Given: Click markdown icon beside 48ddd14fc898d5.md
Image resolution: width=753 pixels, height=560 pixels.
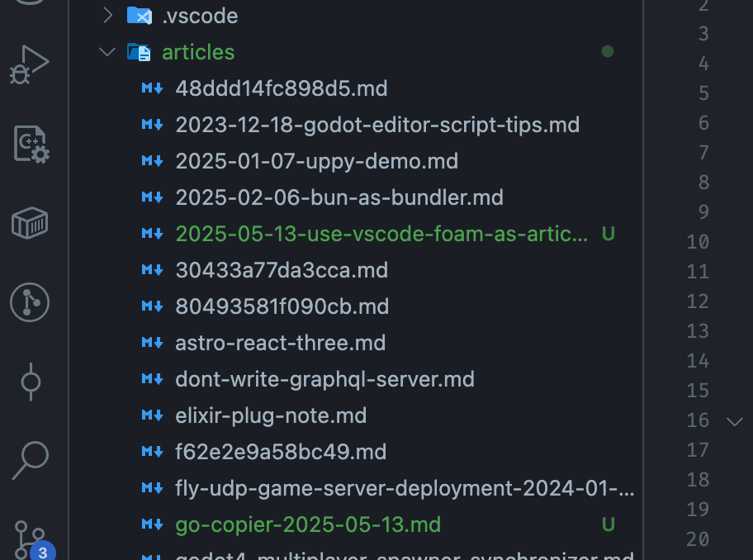Looking at the screenshot, I should tap(152, 88).
